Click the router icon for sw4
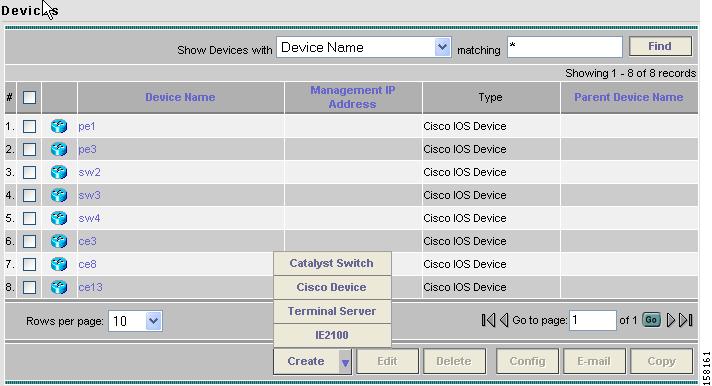This screenshot has width=712, height=386. click(59, 218)
